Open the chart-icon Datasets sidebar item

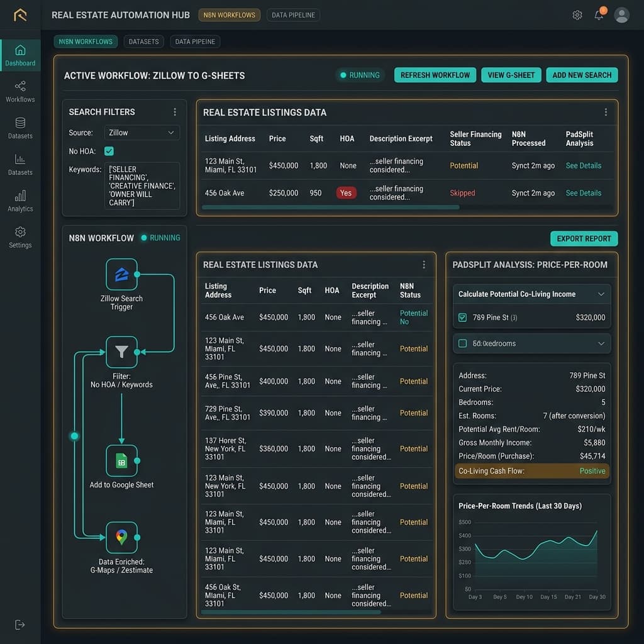[20, 165]
